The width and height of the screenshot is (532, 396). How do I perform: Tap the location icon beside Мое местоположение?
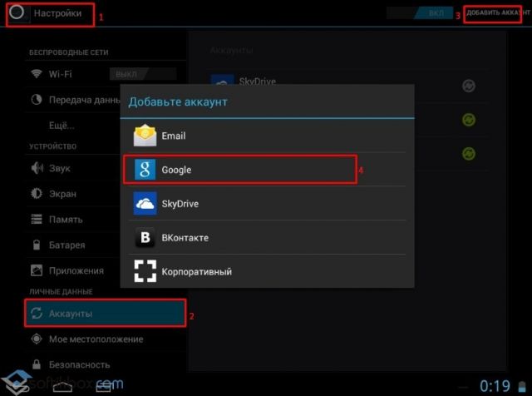[x=37, y=339]
